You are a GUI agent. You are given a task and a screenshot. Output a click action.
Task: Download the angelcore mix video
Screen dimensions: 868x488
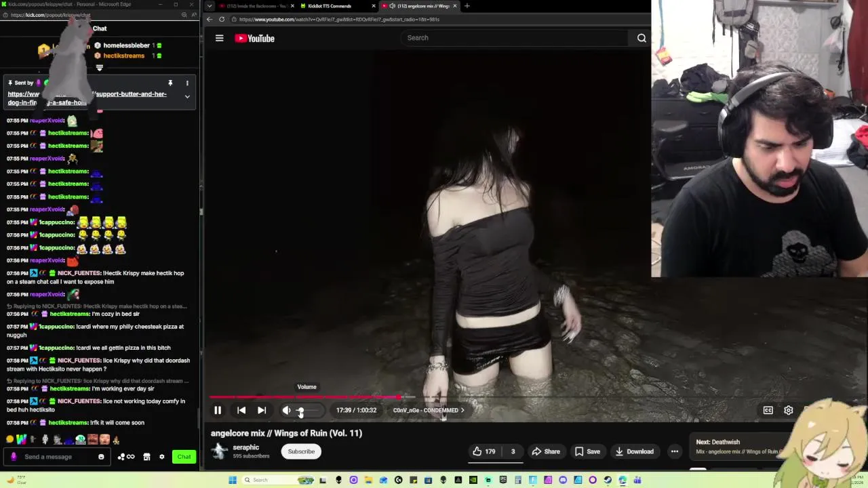coord(634,451)
